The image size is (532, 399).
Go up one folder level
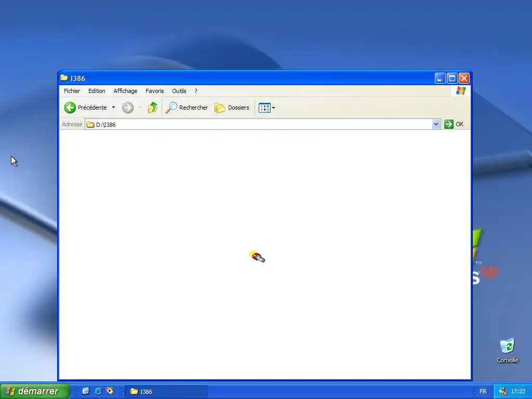[152, 108]
